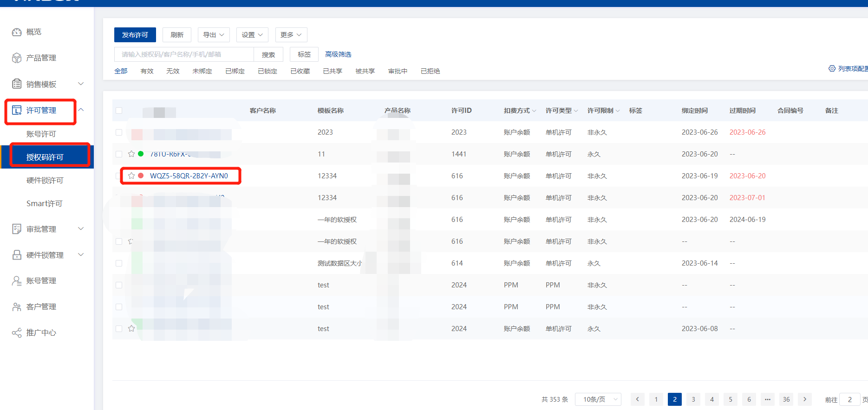Go to page 3
Screen dimensions: 868x410
(693, 399)
